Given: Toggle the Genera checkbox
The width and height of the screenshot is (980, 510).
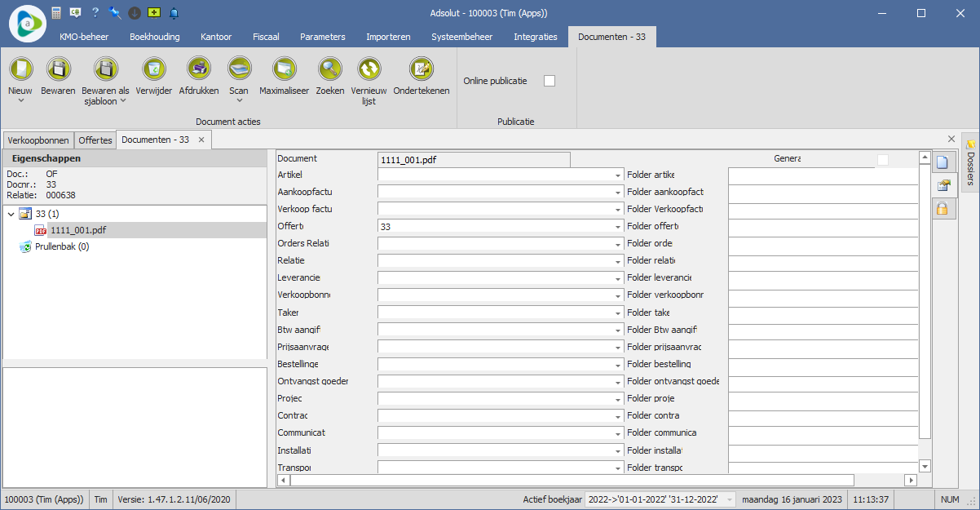Looking at the screenshot, I should coord(883,159).
